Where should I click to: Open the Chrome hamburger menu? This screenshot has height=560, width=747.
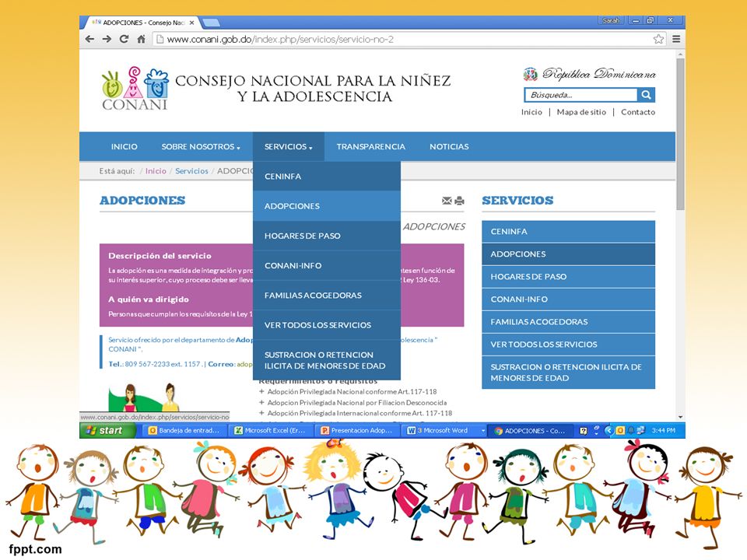676,39
